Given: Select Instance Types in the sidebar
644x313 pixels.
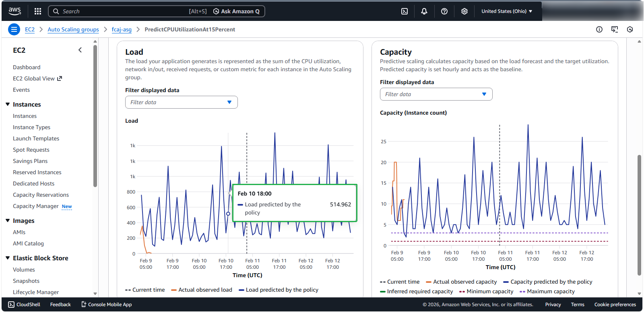Looking at the screenshot, I should [31, 127].
